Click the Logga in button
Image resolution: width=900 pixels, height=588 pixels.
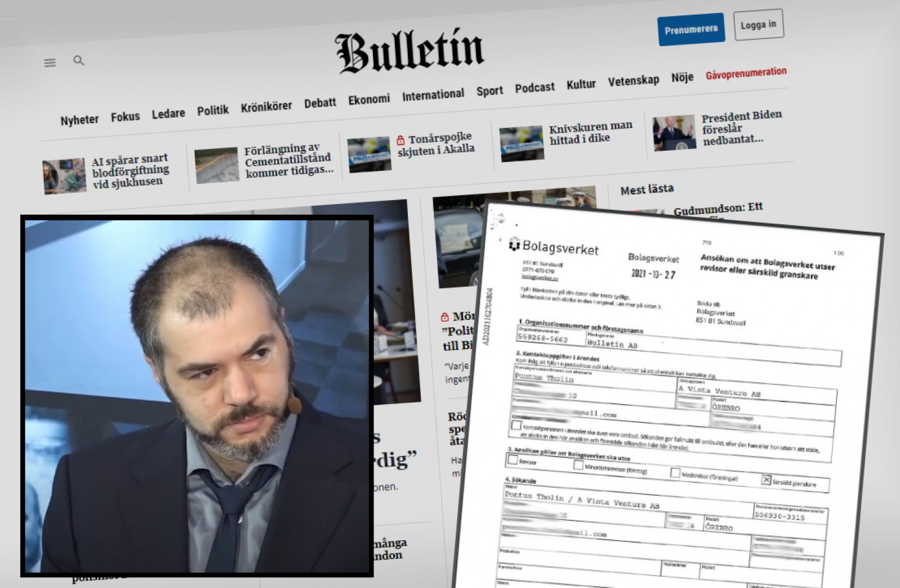(758, 25)
